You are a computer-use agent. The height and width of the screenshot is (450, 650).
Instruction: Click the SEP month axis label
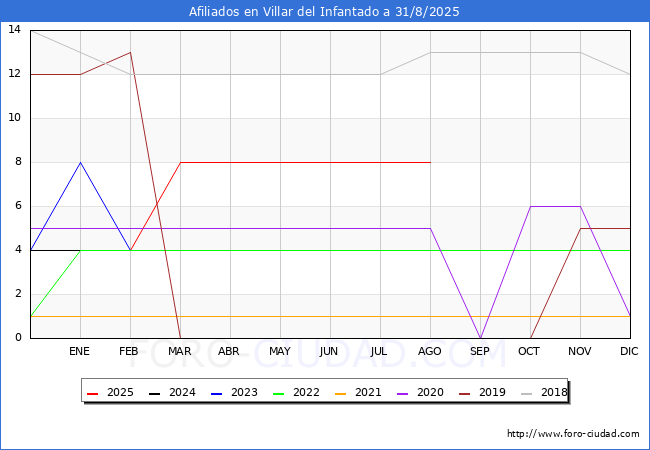[x=480, y=351]
